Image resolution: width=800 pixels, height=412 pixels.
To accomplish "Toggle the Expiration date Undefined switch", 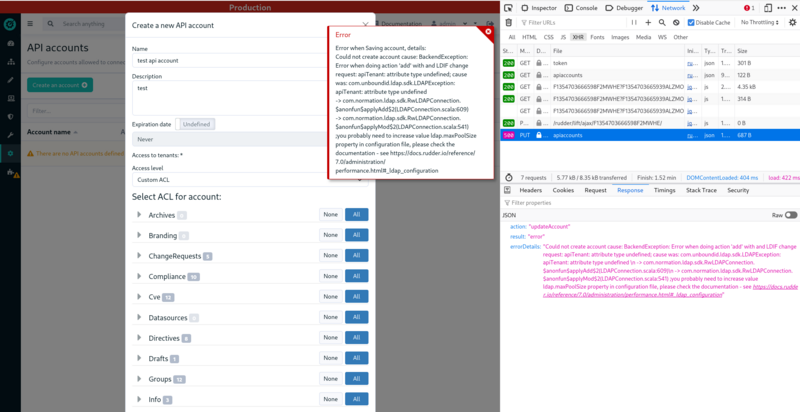I will pyautogui.click(x=196, y=124).
